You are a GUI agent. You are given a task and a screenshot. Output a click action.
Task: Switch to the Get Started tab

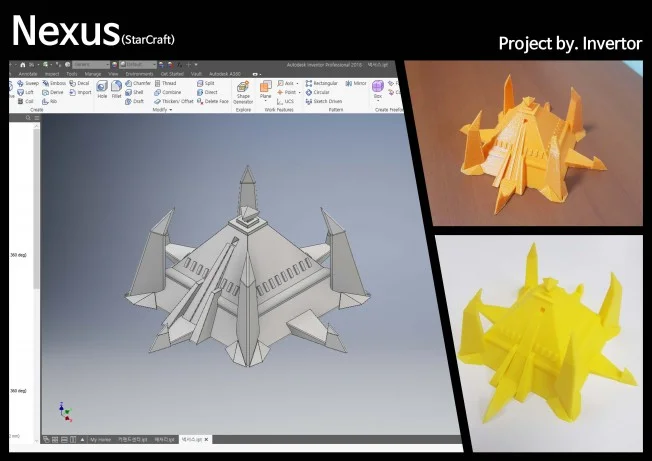[171, 74]
